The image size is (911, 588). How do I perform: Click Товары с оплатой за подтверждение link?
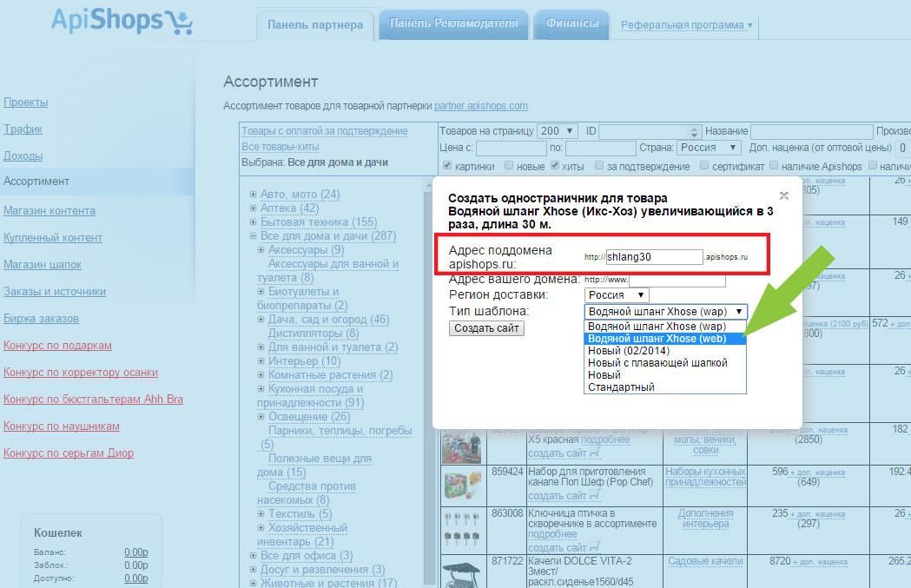coord(325,131)
